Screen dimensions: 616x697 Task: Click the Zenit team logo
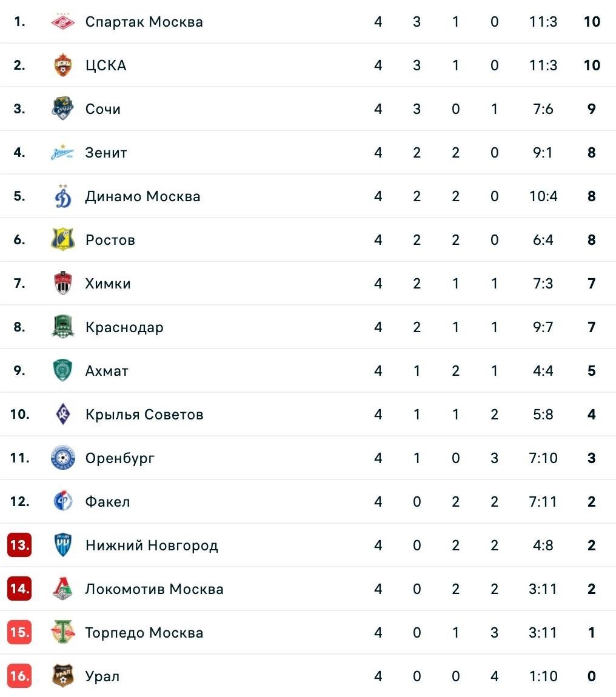62,153
